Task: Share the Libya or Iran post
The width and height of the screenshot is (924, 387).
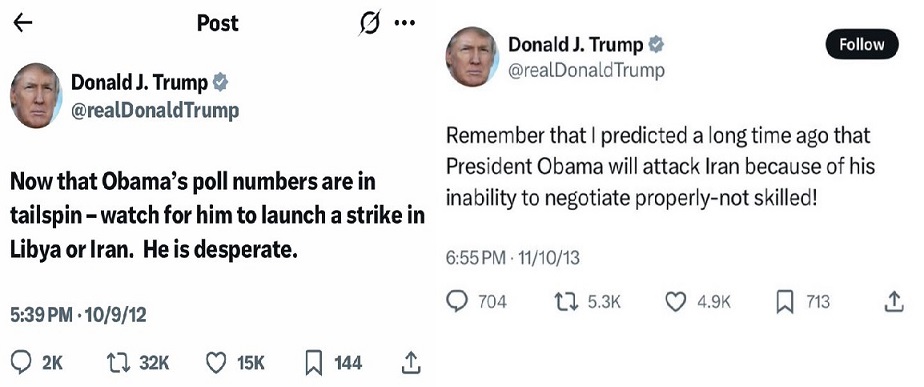Action: point(411,363)
